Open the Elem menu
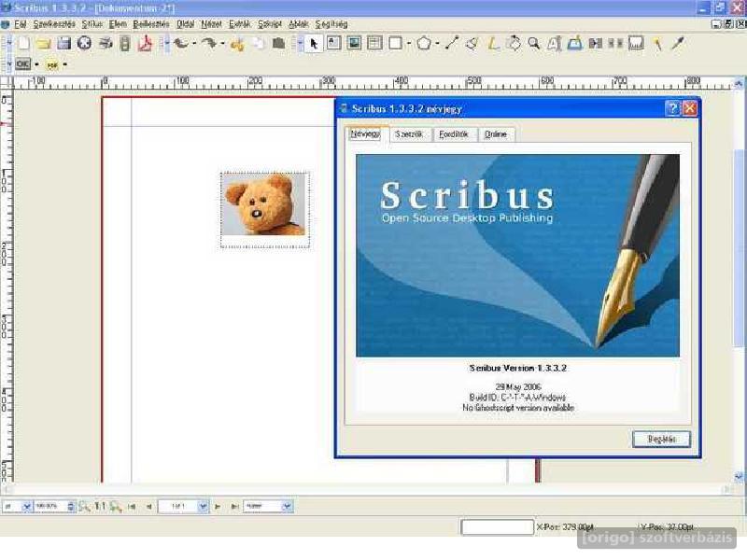This screenshot has height=560, width=747. point(118,24)
